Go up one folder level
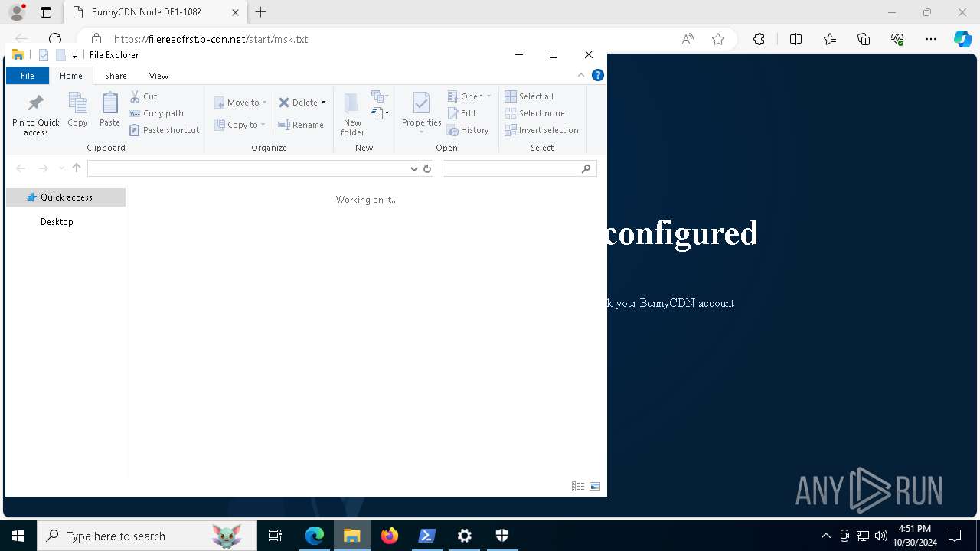This screenshot has width=980, height=551. point(77,168)
